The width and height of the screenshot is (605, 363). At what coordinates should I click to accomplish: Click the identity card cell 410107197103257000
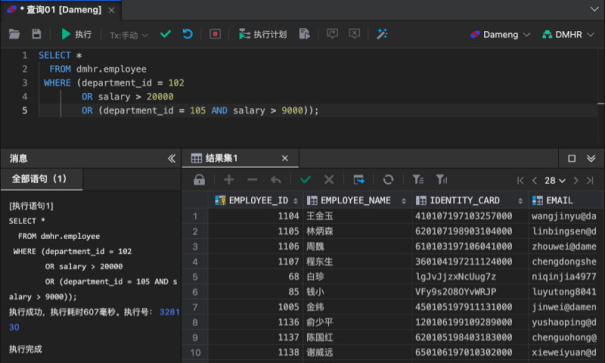470,216
